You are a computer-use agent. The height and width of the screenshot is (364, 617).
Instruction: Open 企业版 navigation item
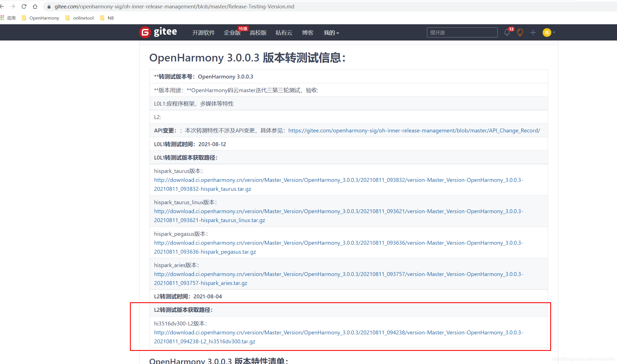coord(232,33)
